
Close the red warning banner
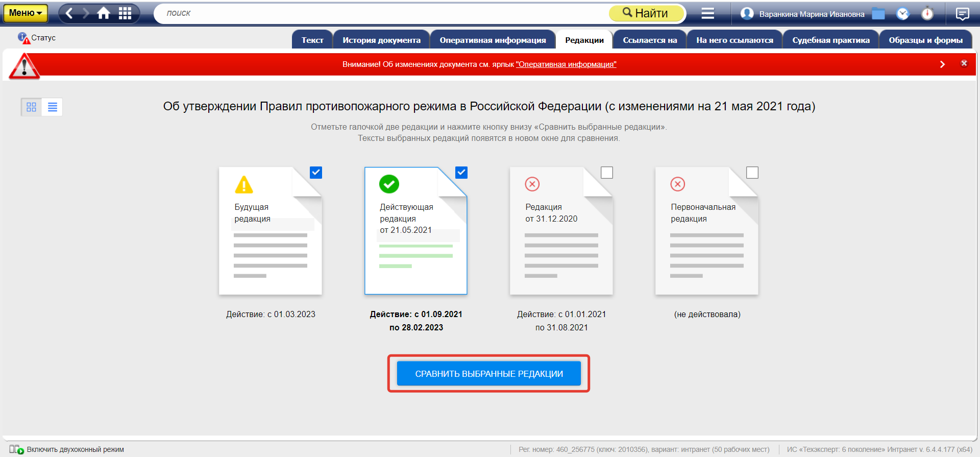coord(964,63)
